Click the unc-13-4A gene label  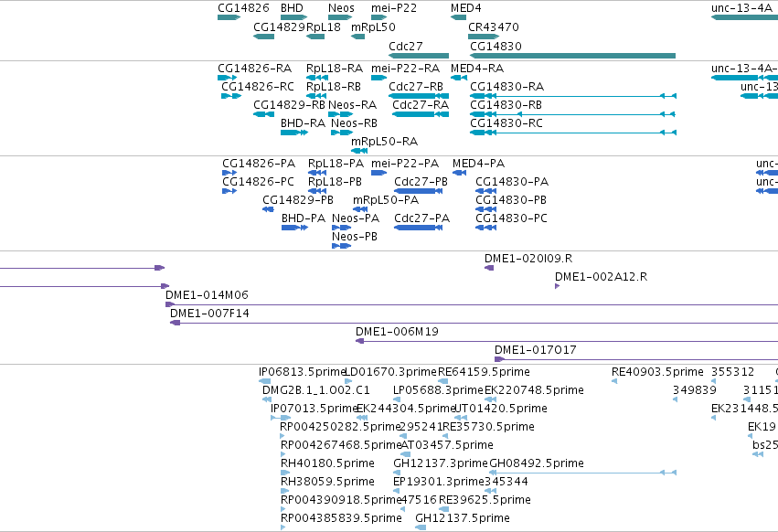pyautogui.click(x=741, y=8)
